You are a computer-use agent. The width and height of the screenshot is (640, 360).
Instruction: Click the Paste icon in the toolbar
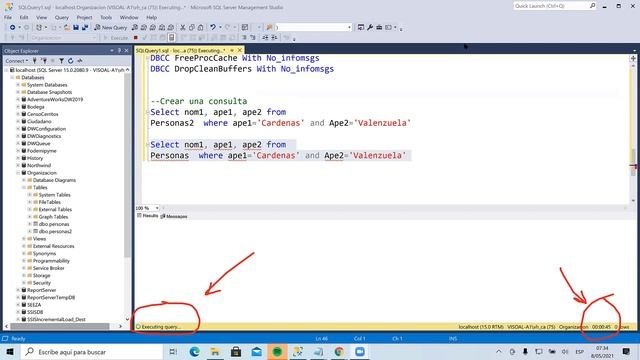[x=201, y=27]
